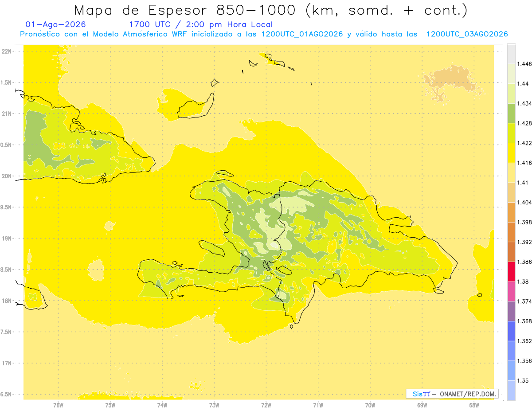
Task: Click the '9.5N' latitude axis label
Action: [7, 207]
